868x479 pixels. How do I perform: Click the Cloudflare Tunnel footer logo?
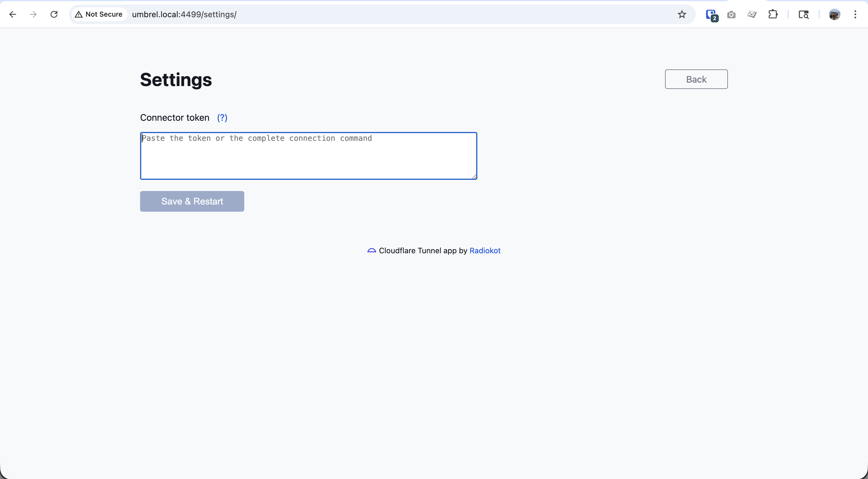point(371,251)
